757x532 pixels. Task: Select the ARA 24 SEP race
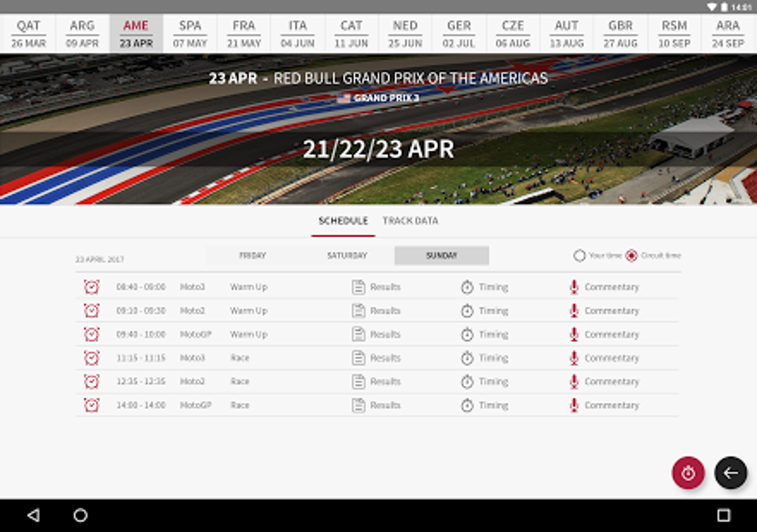pos(728,33)
